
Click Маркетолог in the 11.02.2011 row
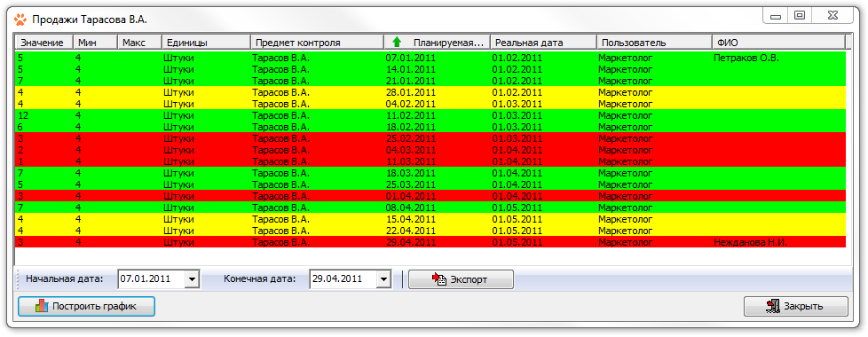point(626,115)
